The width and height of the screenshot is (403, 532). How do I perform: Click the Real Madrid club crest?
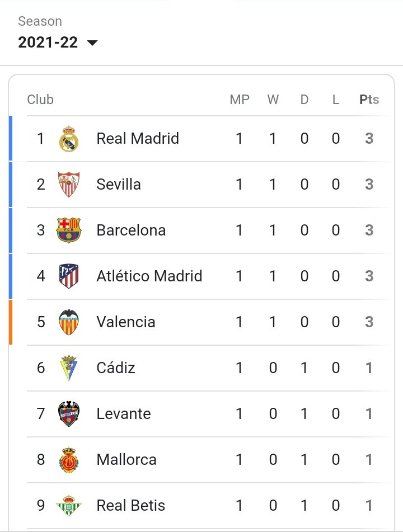pyautogui.click(x=69, y=139)
